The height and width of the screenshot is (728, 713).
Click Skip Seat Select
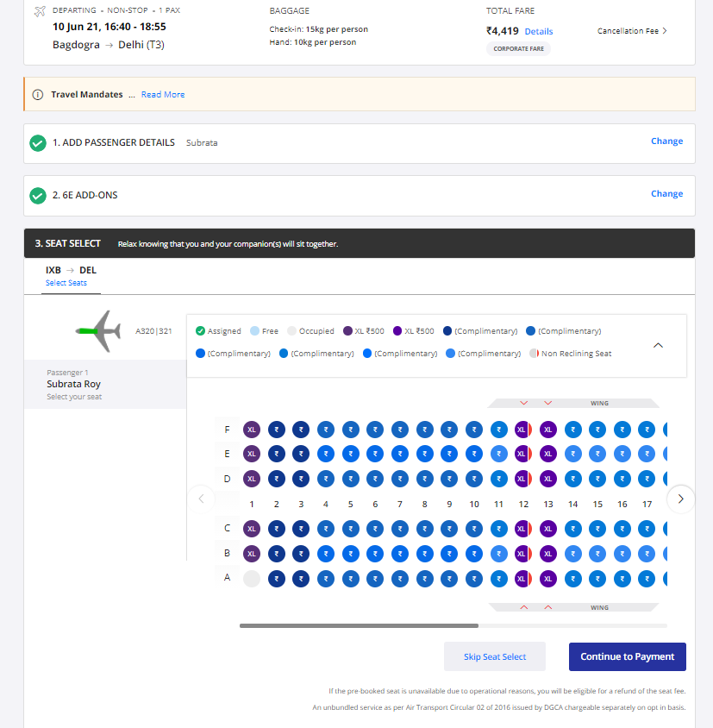click(495, 656)
